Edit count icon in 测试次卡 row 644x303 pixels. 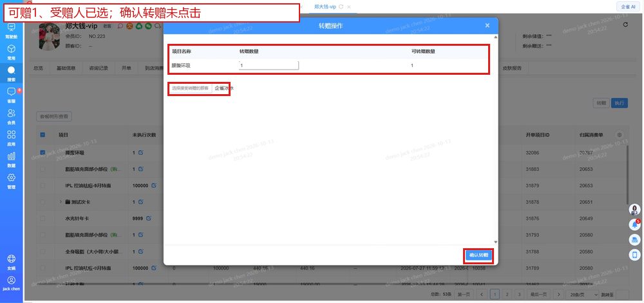tap(141, 202)
